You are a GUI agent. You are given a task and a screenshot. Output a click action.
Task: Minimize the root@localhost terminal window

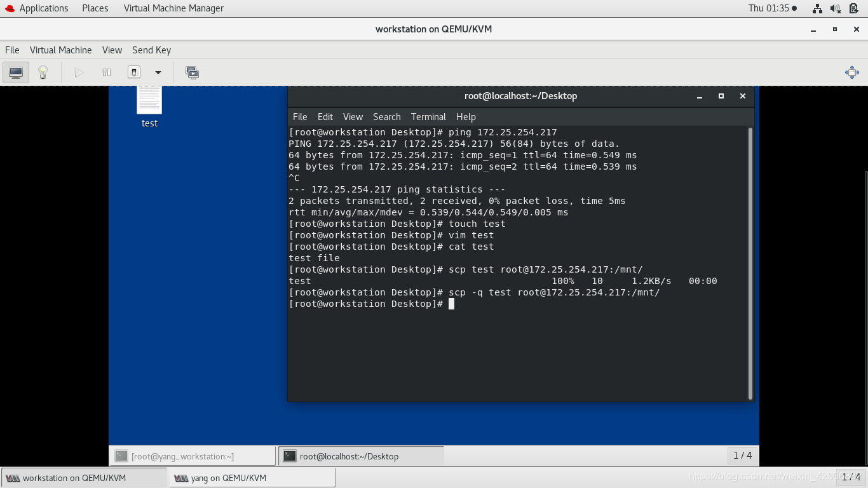pyautogui.click(x=700, y=97)
